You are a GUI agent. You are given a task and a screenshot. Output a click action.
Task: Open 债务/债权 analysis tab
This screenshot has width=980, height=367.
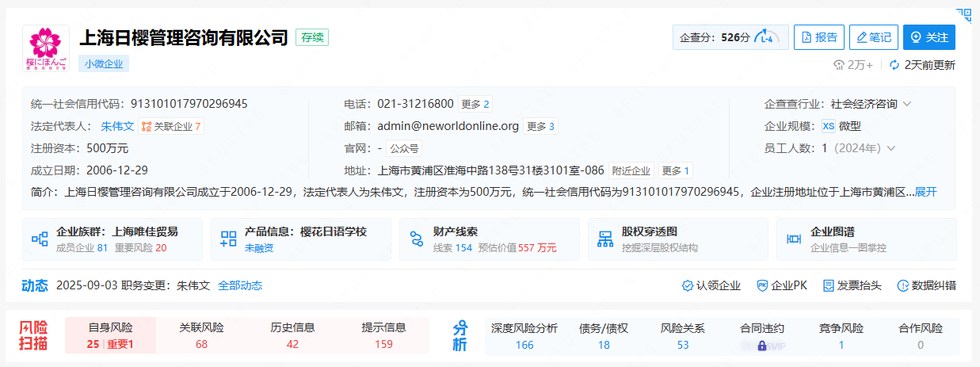coord(604,335)
